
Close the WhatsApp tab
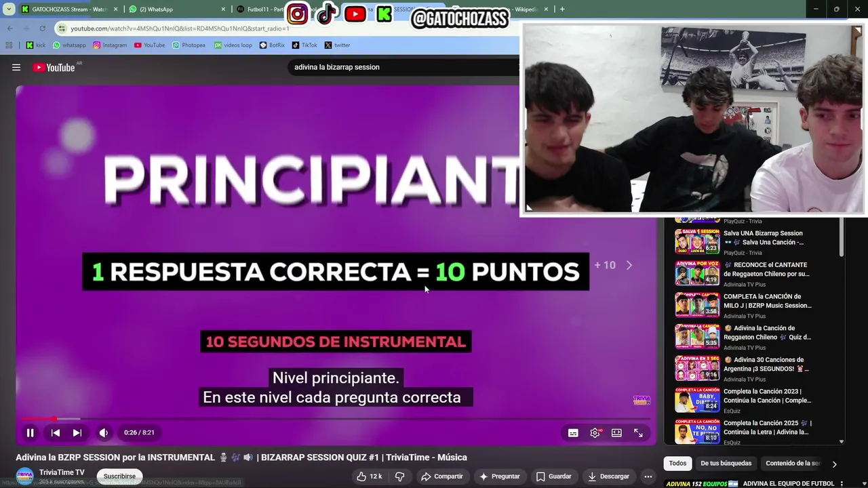(x=223, y=9)
